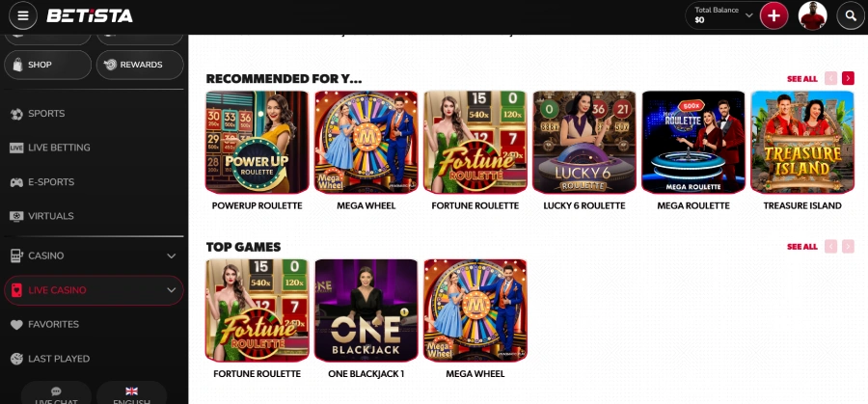Click See All for Recommended games
The height and width of the screenshot is (404, 868).
(802, 79)
